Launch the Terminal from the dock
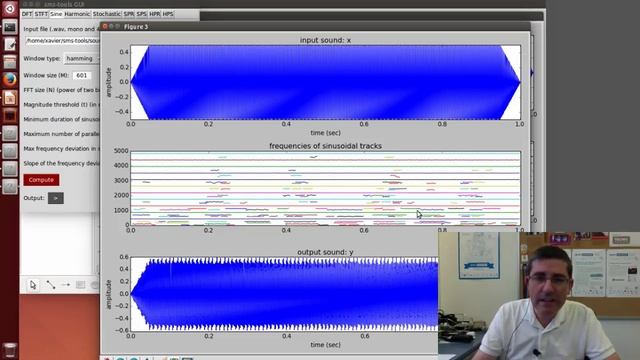The image size is (640, 360). click(x=9, y=28)
